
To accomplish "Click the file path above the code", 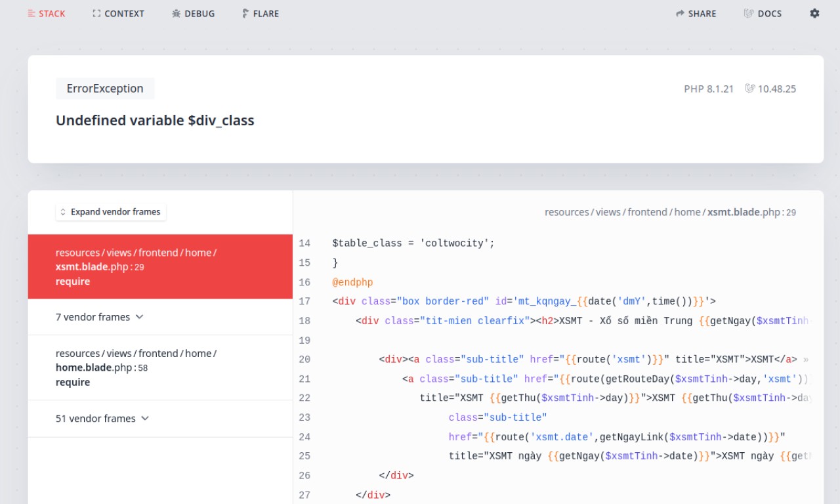I will click(670, 212).
